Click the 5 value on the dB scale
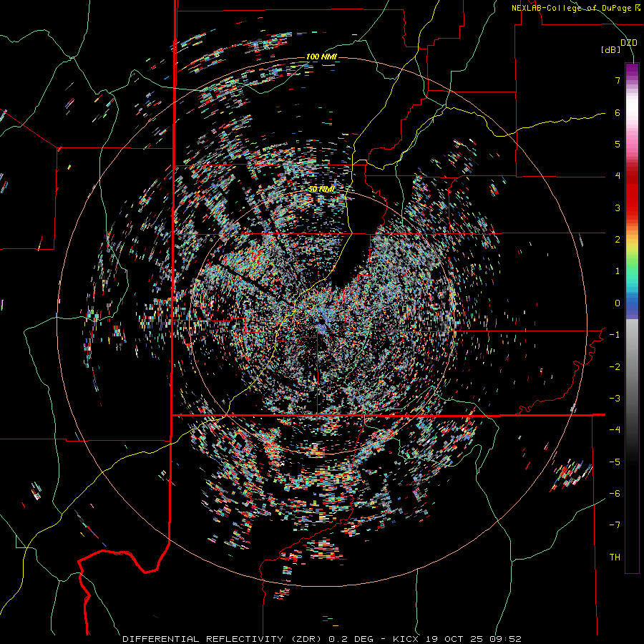 618,144
